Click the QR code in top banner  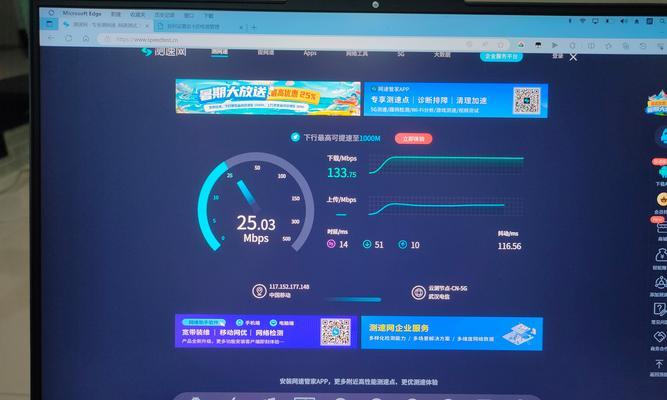tap(527, 100)
